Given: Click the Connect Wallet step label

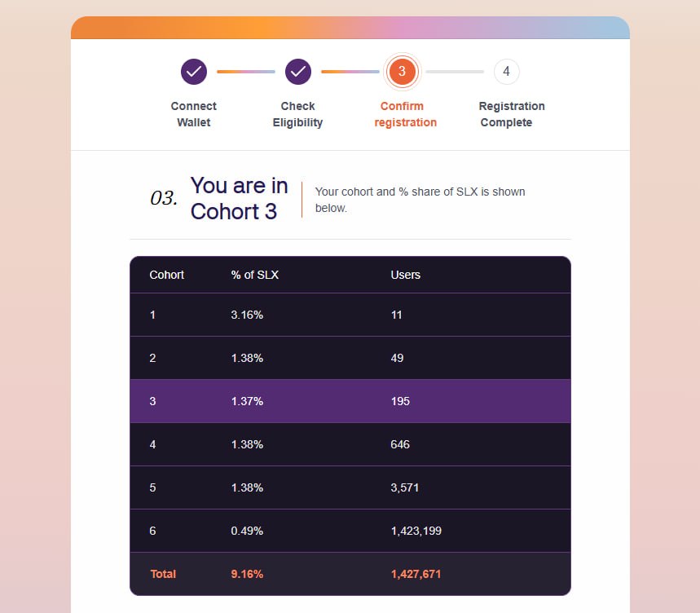Looking at the screenshot, I should [194, 114].
